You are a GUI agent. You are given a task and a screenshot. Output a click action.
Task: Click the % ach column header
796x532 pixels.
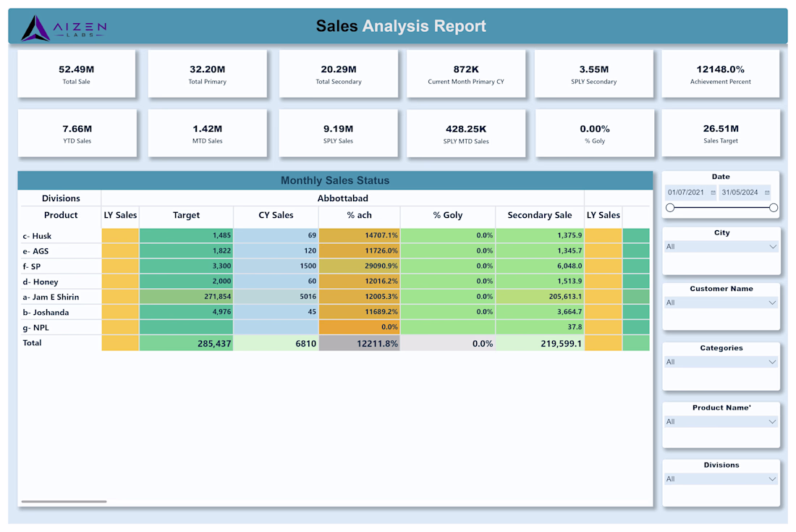[x=360, y=215]
